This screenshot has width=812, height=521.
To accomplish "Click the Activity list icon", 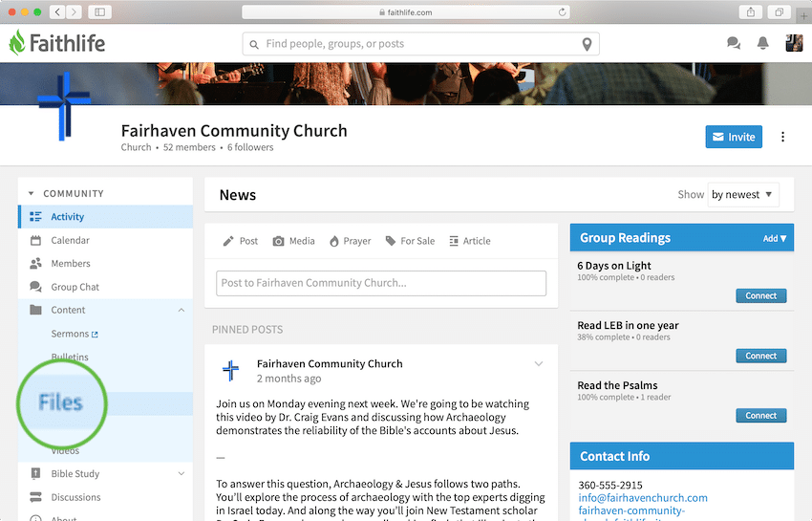I will 35,217.
